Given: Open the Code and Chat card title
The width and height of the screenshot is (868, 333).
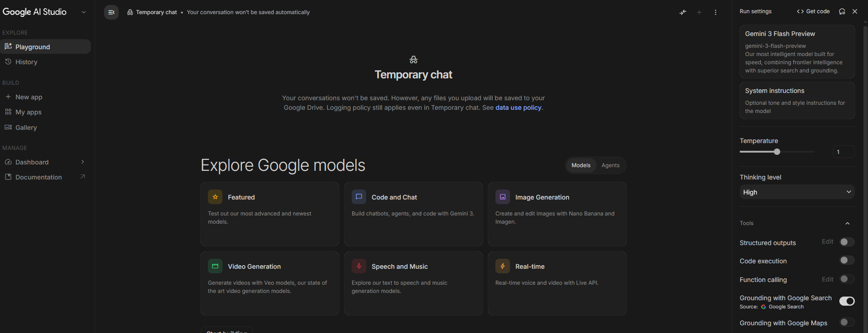Looking at the screenshot, I should 394,197.
